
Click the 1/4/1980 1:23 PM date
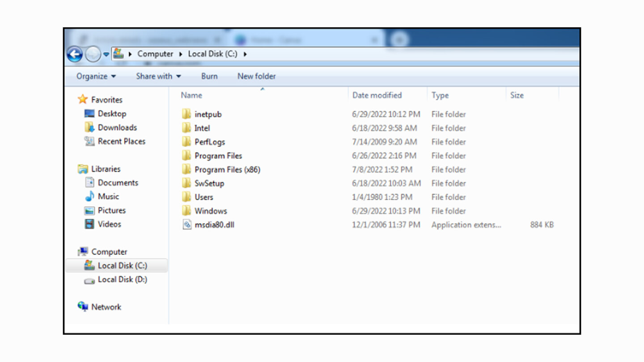click(382, 197)
